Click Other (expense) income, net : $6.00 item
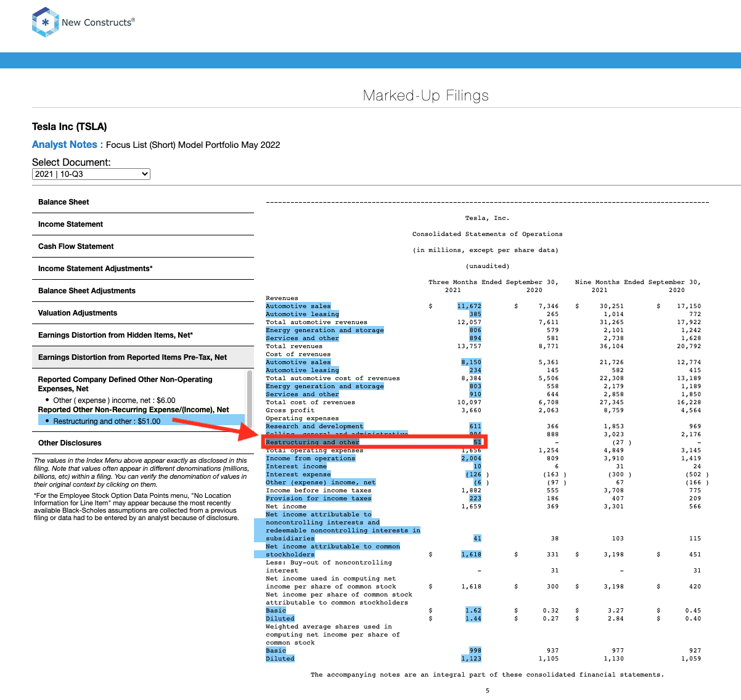The image size is (741, 700). pyautogui.click(x=114, y=401)
